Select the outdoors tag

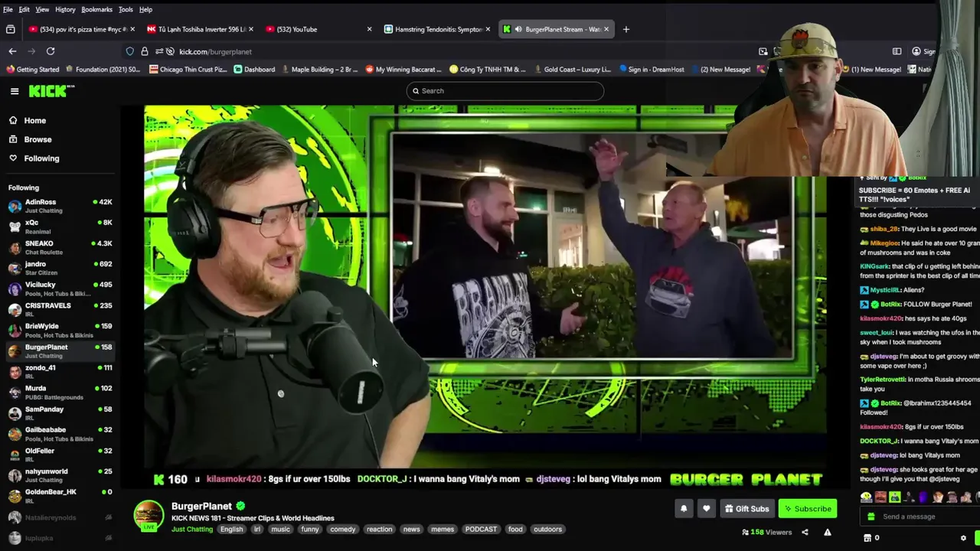click(547, 530)
